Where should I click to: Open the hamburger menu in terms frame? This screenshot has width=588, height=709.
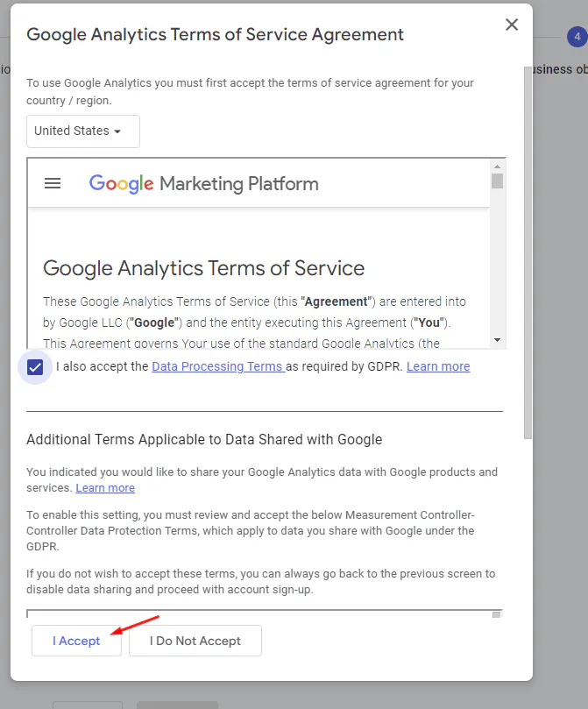click(x=53, y=184)
